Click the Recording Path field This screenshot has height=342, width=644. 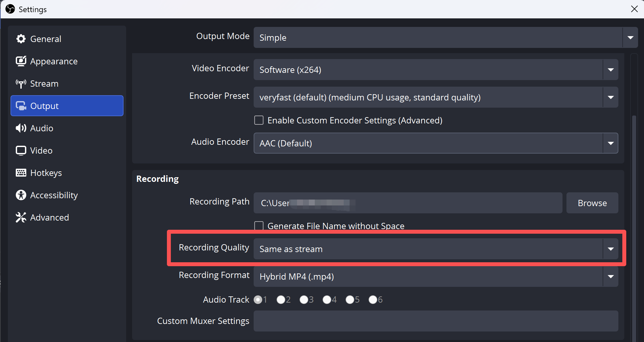pos(408,203)
